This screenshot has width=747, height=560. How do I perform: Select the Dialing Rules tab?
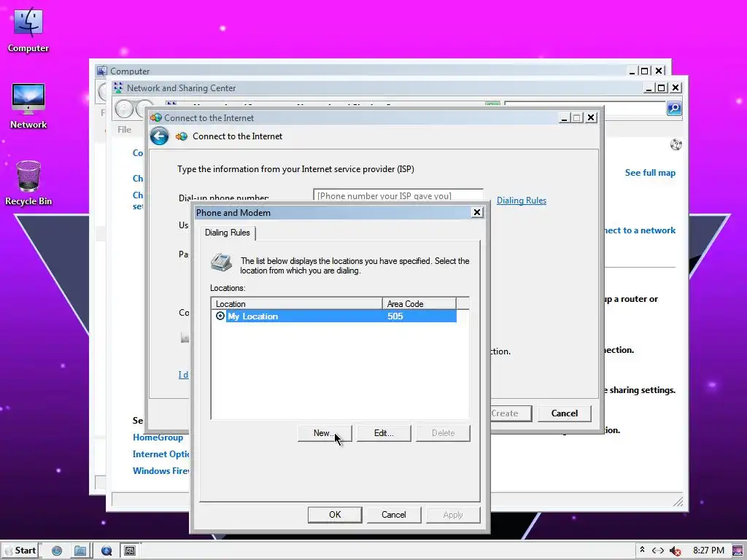[x=228, y=233]
